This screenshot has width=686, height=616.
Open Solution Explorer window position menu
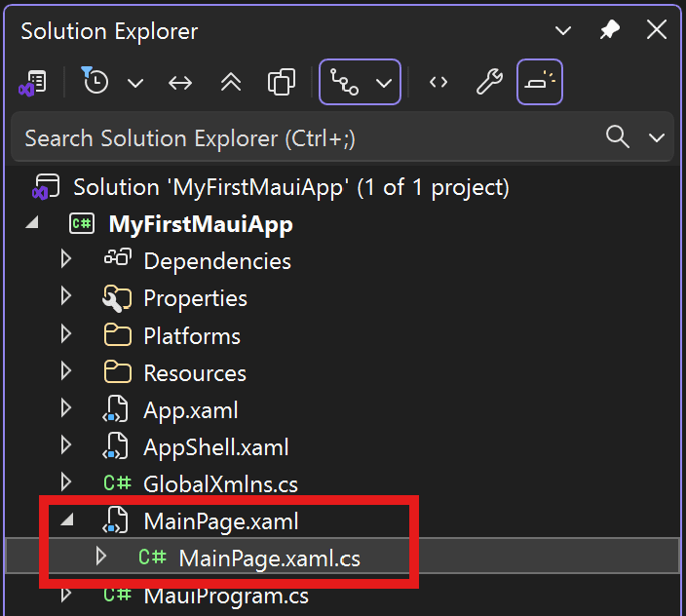(562, 30)
